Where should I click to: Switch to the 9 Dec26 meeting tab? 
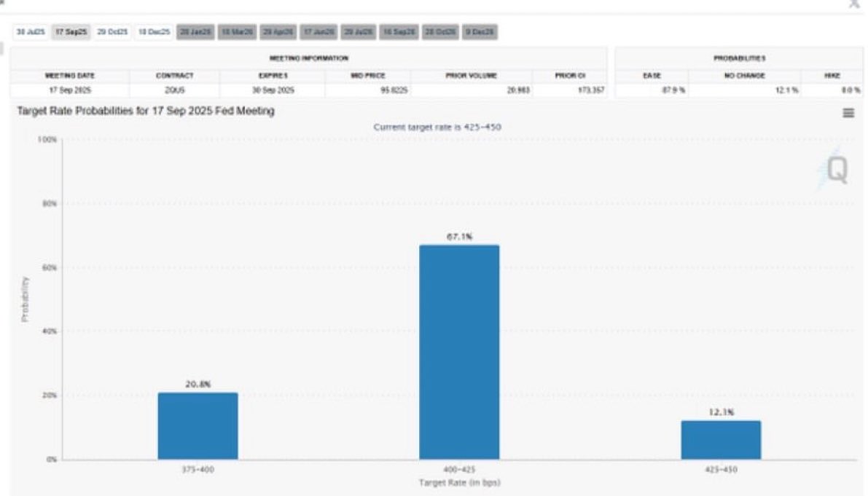(x=480, y=32)
